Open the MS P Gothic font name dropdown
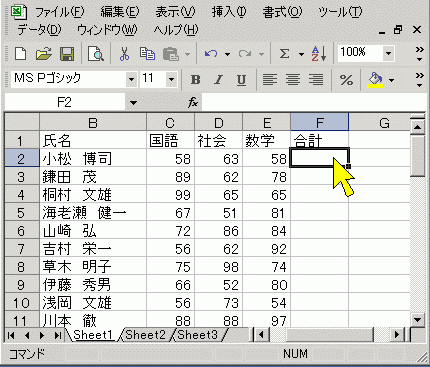The image size is (430, 367). click(x=131, y=79)
